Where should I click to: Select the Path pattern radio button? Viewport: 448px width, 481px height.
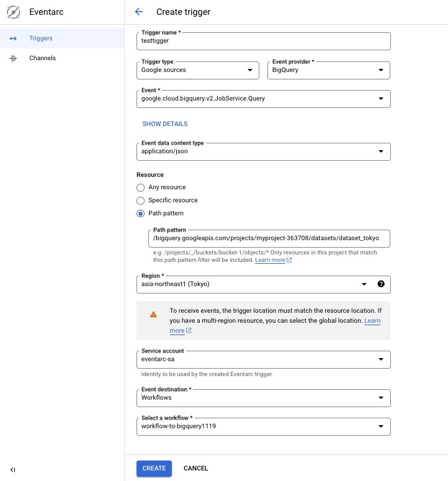(x=140, y=214)
